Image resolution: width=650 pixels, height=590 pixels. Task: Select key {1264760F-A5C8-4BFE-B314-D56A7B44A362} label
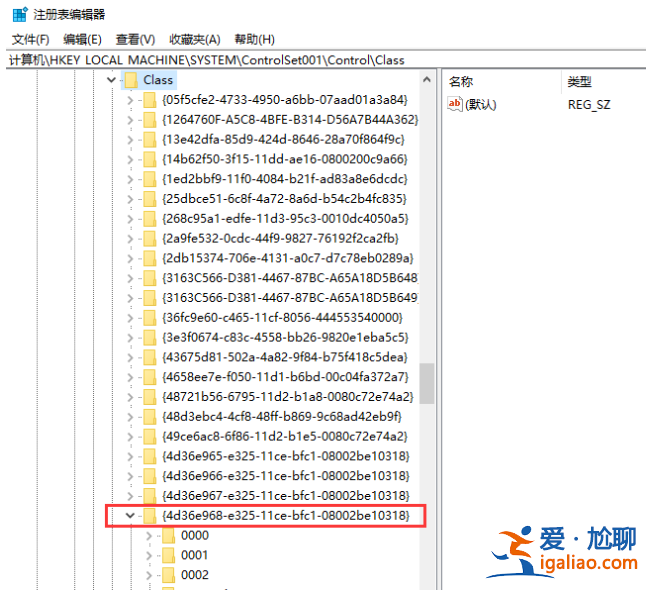[290, 120]
